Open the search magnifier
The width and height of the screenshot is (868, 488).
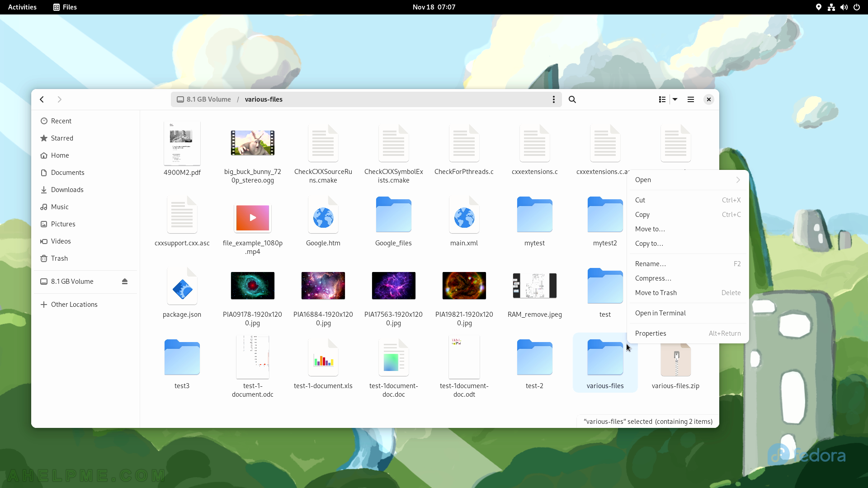point(572,99)
